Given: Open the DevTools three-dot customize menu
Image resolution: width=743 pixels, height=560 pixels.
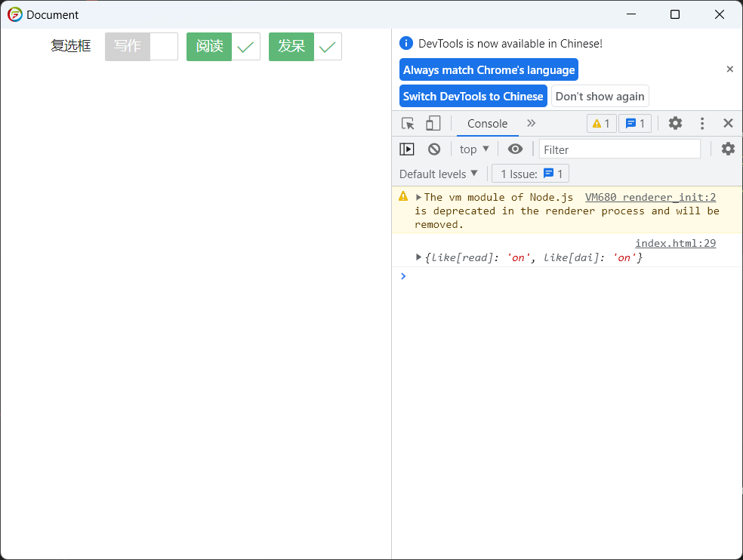Looking at the screenshot, I should click(x=701, y=124).
